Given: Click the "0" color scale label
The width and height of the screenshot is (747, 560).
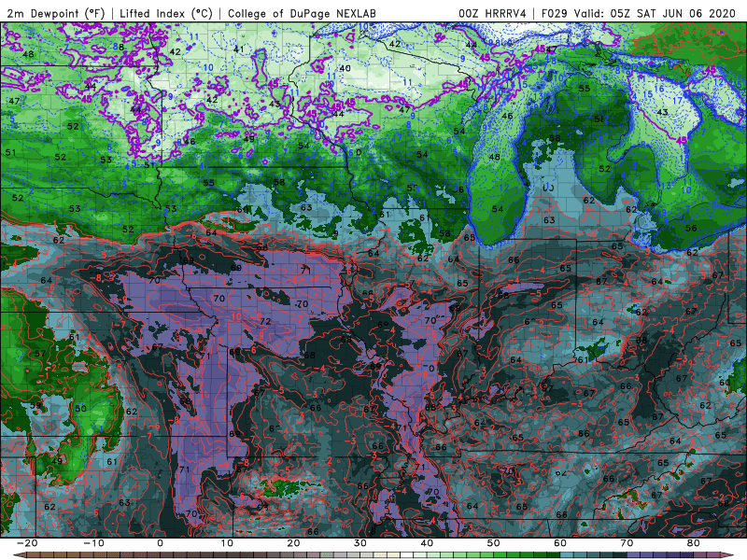Looking at the screenshot, I should click(x=160, y=543).
